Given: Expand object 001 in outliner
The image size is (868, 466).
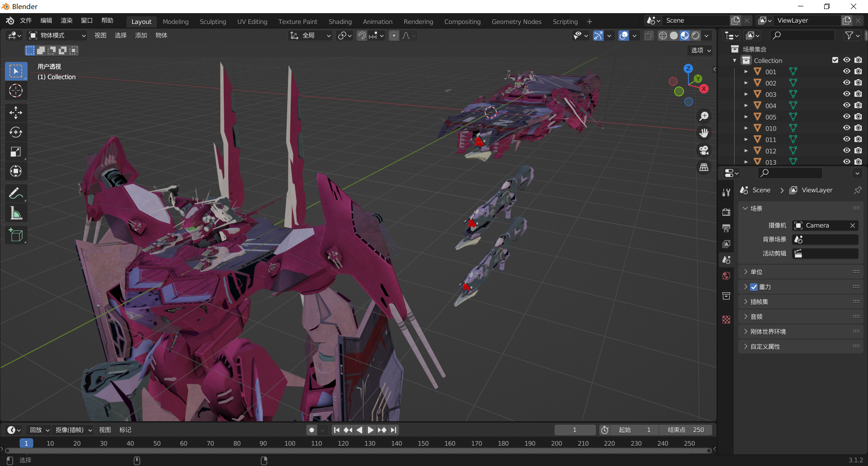Looking at the screenshot, I should [x=746, y=71].
